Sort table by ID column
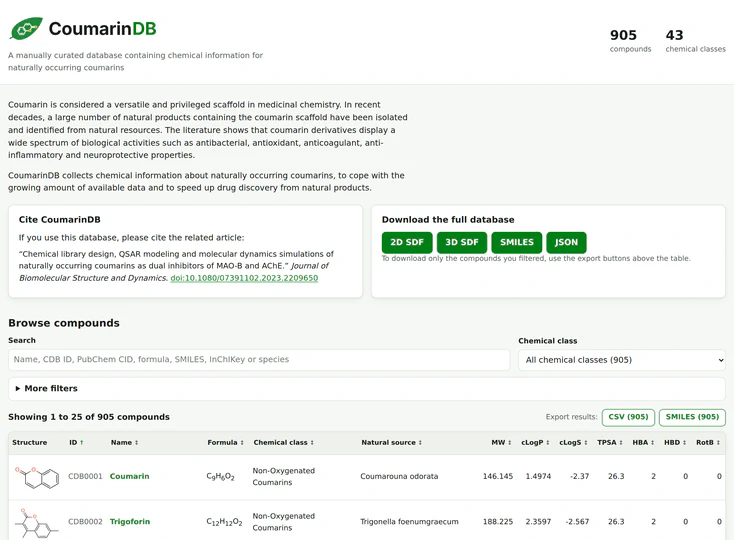The height and width of the screenshot is (540, 734). point(76,442)
